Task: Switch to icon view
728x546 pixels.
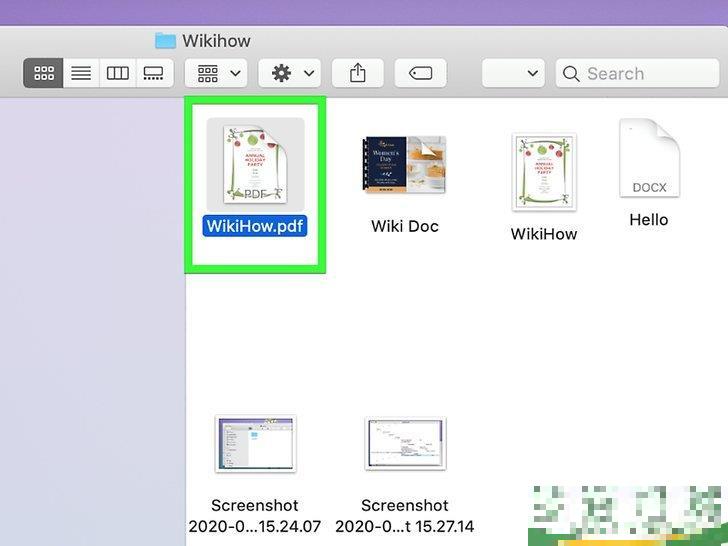Action: pos(44,73)
